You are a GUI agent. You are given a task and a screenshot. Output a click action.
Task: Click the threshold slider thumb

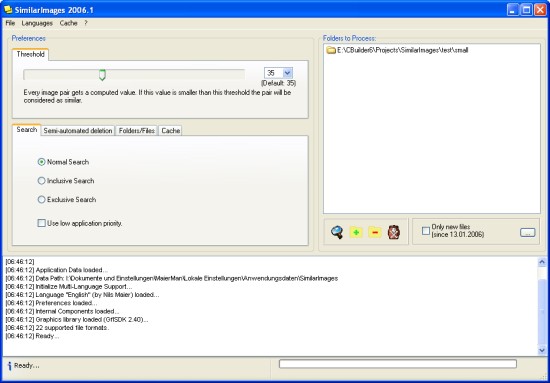[102, 75]
